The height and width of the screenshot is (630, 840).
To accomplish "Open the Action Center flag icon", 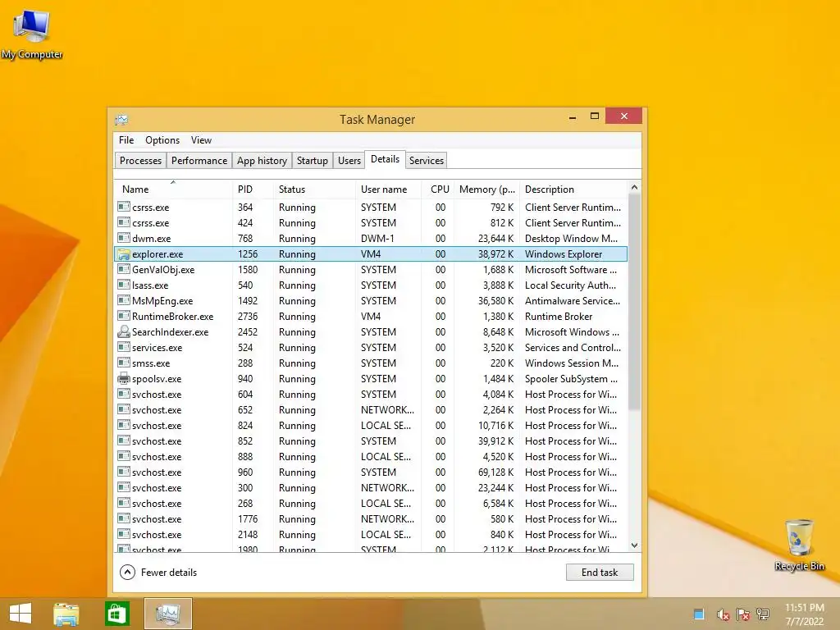I will [743, 614].
